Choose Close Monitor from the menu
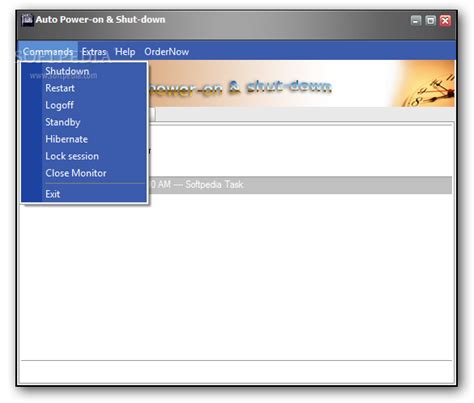474x403 pixels. (x=85, y=173)
